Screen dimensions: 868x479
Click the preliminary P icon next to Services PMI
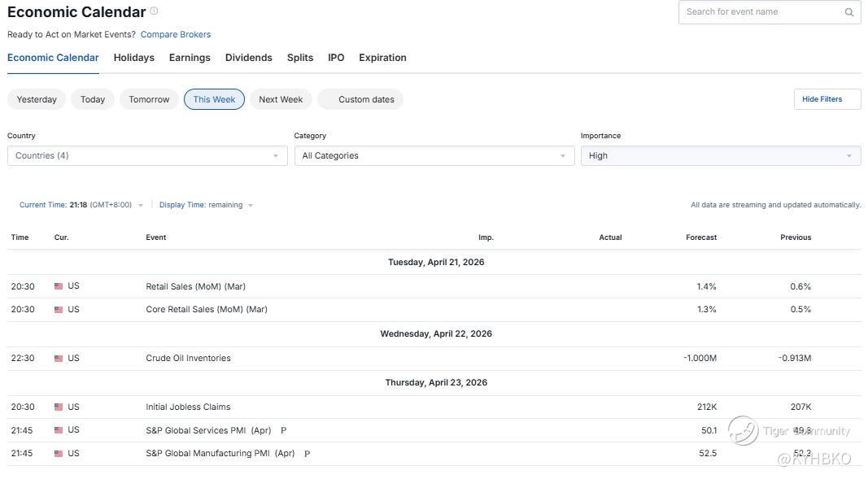tap(283, 430)
